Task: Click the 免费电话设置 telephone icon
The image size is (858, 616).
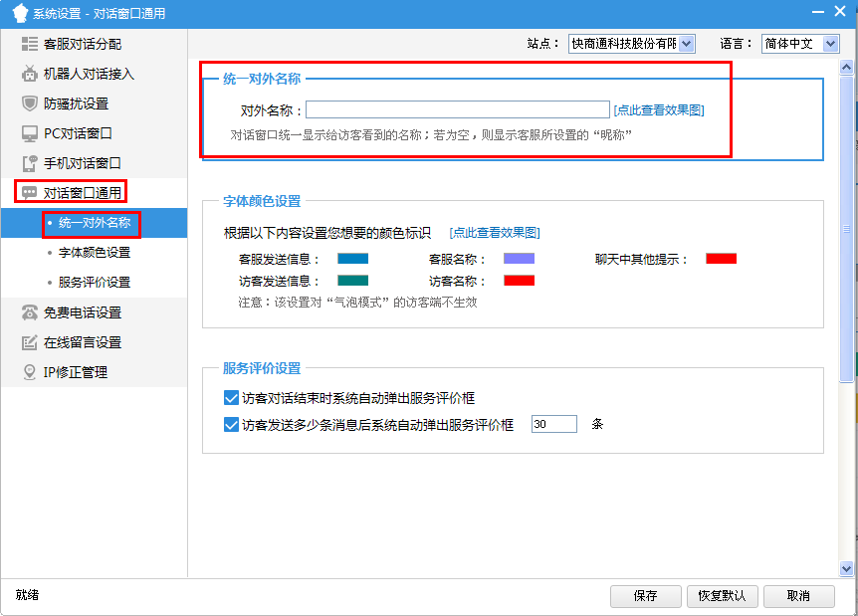Action: click(x=30, y=312)
